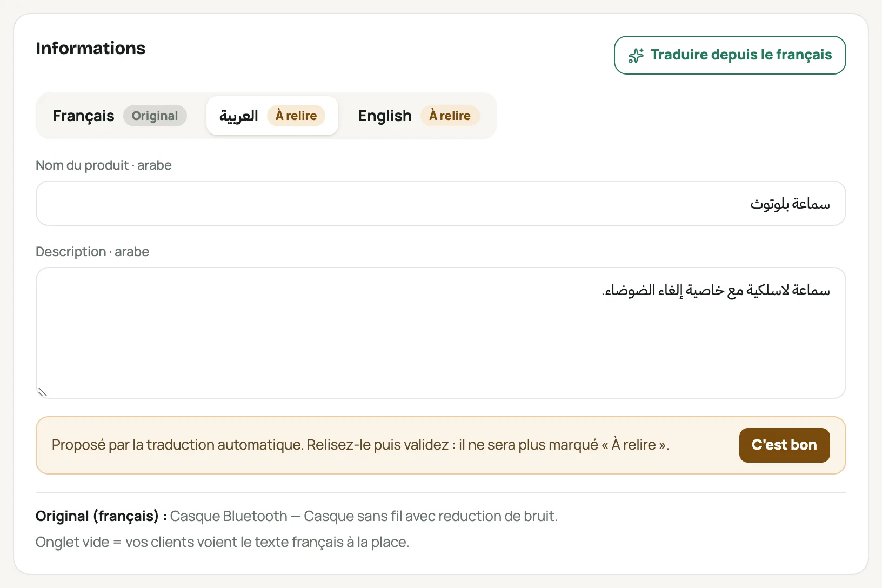Confirm the translation with C'est bon
This screenshot has height=588, width=882.
785,445
